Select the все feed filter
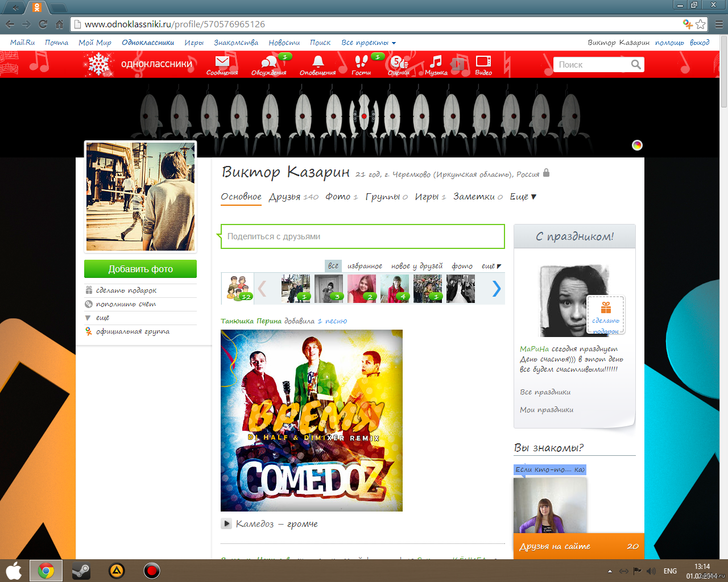 pos(333,266)
